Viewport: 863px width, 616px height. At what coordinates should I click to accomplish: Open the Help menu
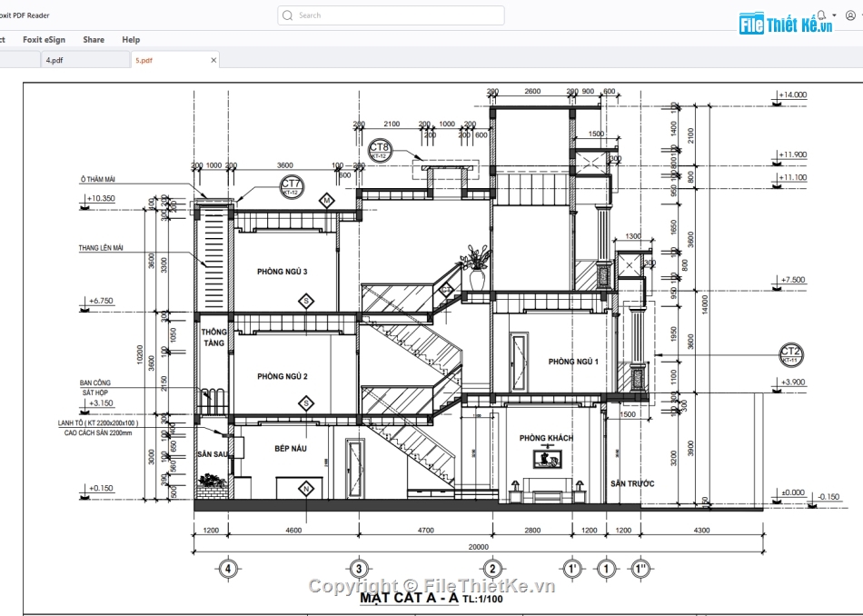pos(131,40)
